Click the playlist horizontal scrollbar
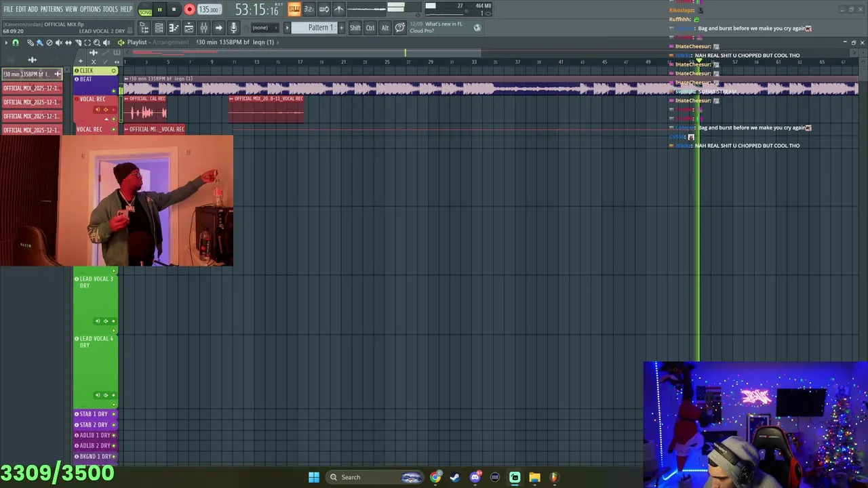This screenshot has height=488, width=868. tap(307, 52)
